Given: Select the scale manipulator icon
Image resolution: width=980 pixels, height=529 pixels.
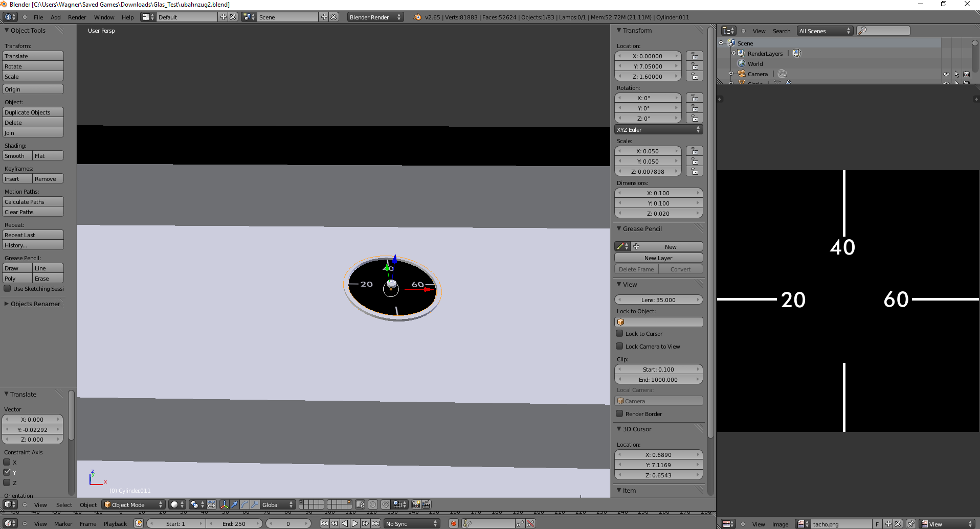Looking at the screenshot, I should (255, 504).
